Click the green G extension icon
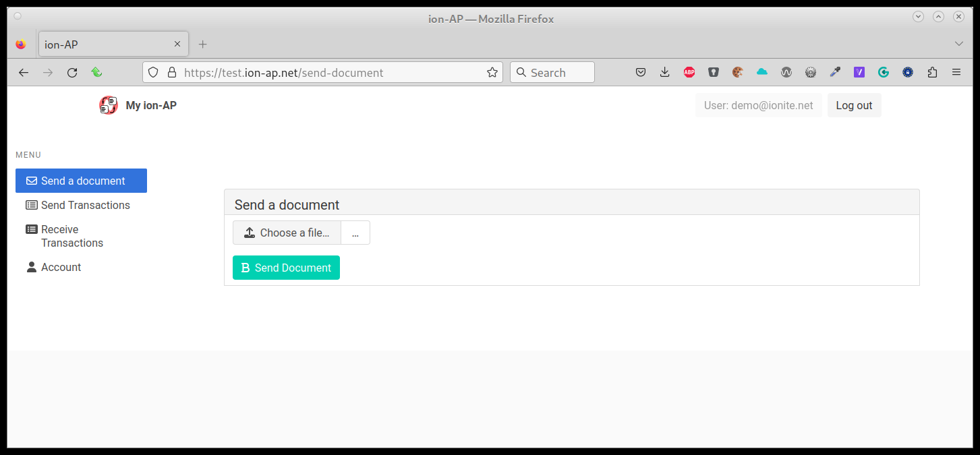This screenshot has width=980, height=455. pyautogui.click(x=884, y=72)
